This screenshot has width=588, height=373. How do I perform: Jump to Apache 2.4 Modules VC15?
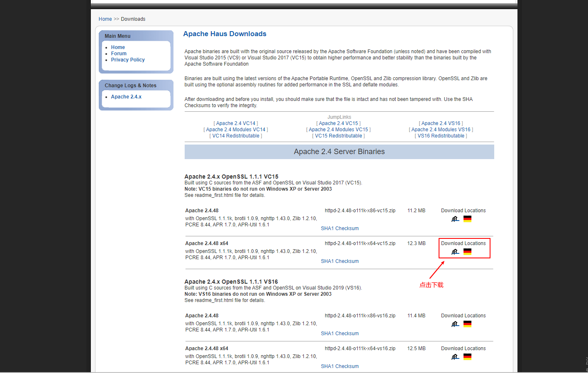(x=339, y=130)
